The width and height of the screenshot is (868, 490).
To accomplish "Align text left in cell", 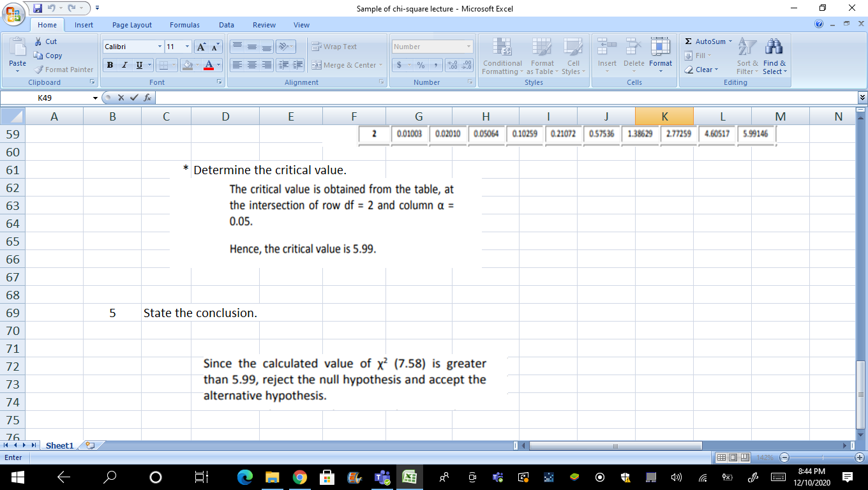I will coord(236,65).
